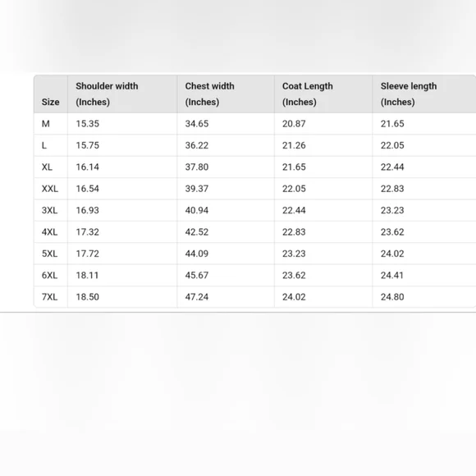Image resolution: width=476 pixels, height=476 pixels.
Task: Select coat length value 20.87
Action: pyautogui.click(x=294, y=124)
